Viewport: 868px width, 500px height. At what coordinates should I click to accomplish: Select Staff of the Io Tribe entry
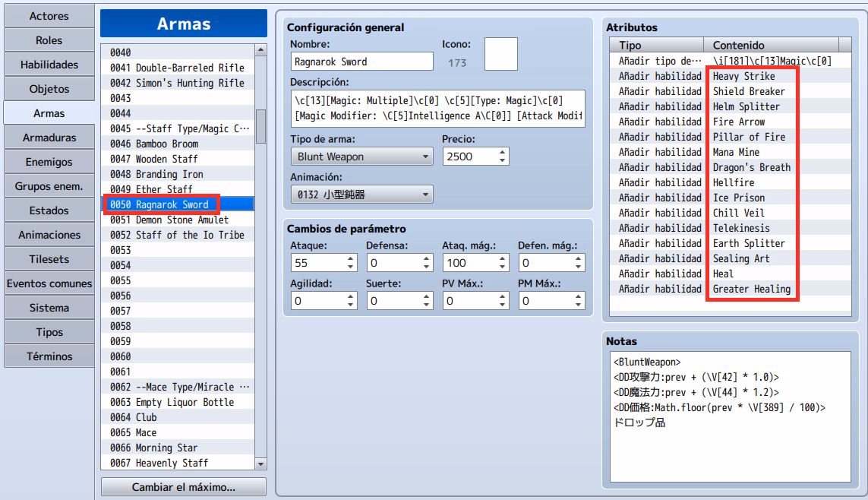(189, 235)
